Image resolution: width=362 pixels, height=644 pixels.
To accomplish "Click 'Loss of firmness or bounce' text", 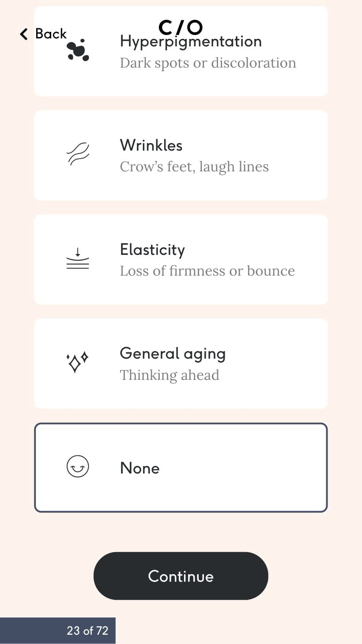I will tap(207, 271).
